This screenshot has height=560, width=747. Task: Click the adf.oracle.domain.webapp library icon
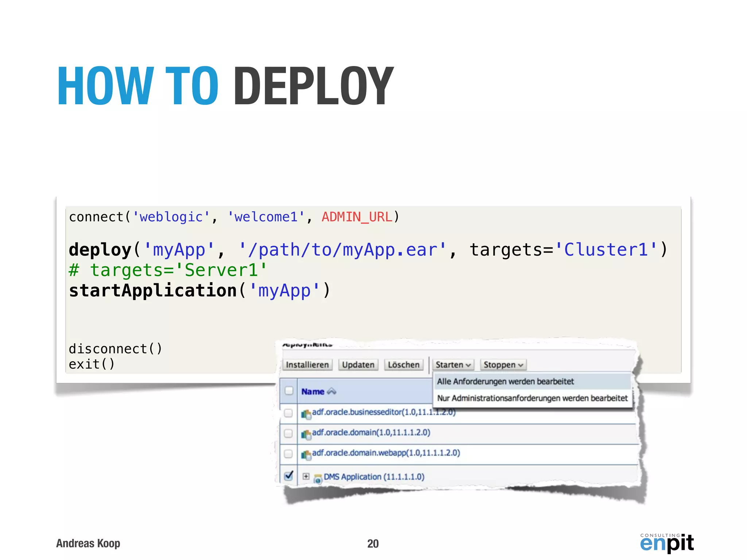coord(306,455)
